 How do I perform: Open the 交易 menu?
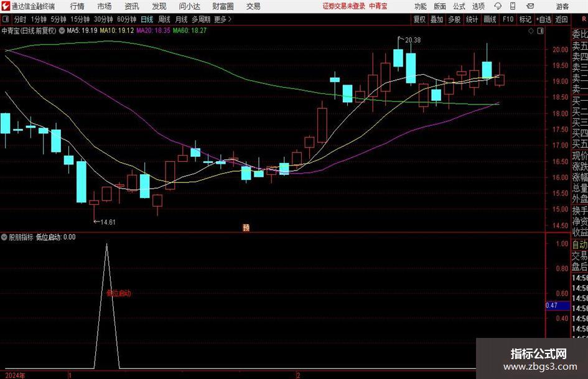click(253, 6)
